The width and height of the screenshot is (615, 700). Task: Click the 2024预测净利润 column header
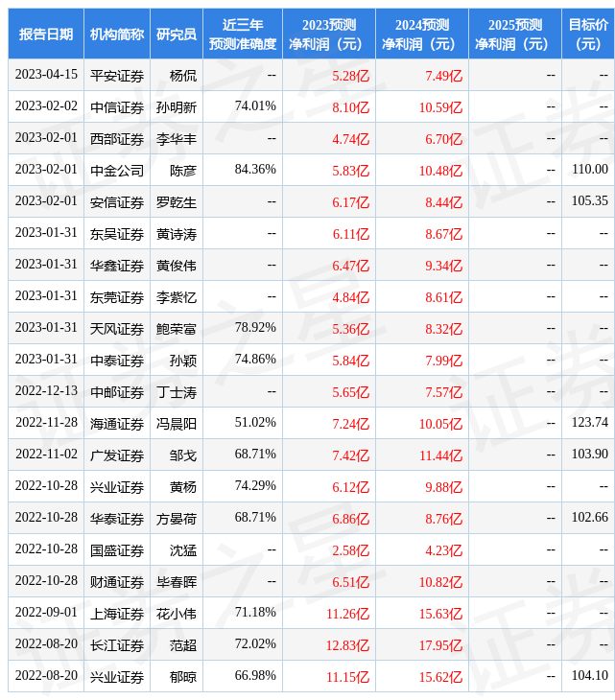pyautogui.click(x=421, y=34)
